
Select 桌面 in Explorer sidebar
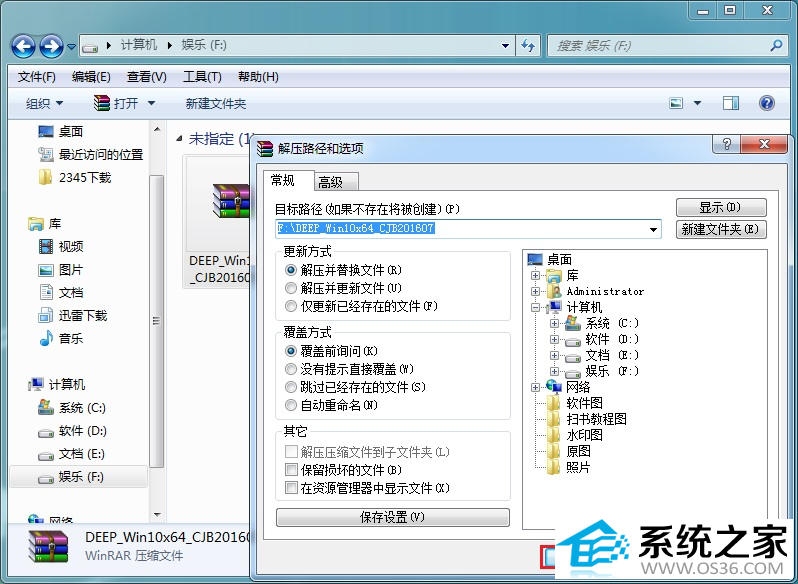coord(61,132)
